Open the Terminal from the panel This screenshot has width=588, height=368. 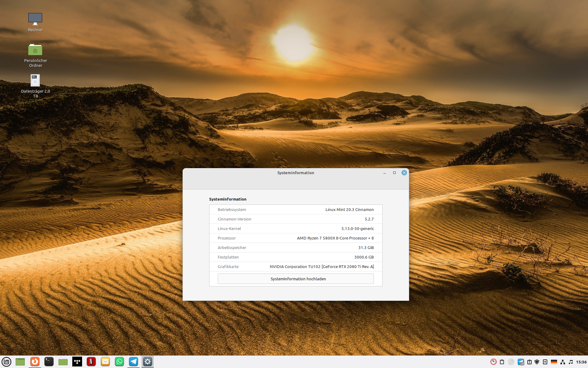[x=49, y=362]
